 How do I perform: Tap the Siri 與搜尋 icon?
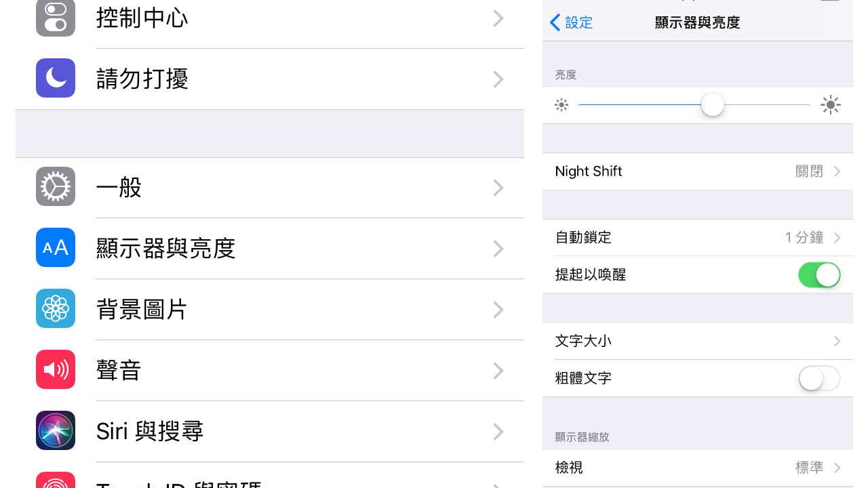click(56, 430)
